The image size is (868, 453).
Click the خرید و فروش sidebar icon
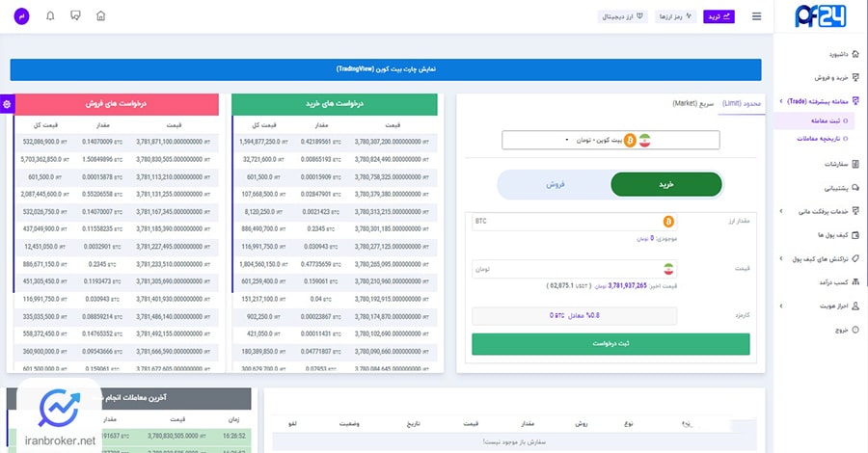[x=855, y=77]
